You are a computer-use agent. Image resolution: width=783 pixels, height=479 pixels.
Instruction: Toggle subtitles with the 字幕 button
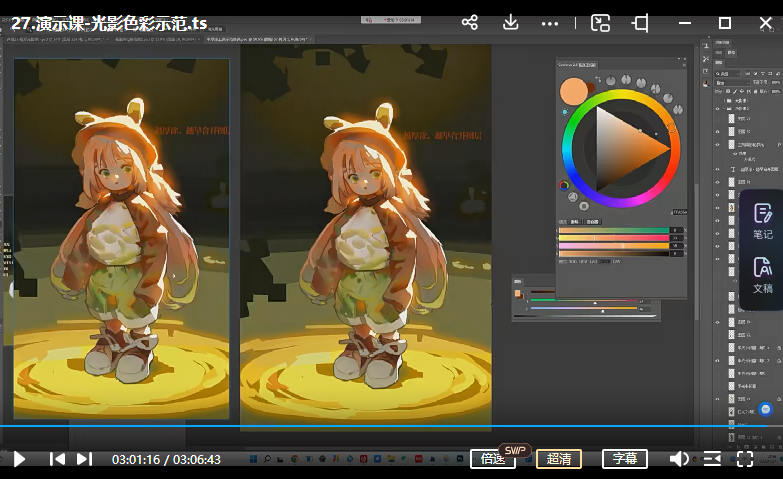click(625, 459)
